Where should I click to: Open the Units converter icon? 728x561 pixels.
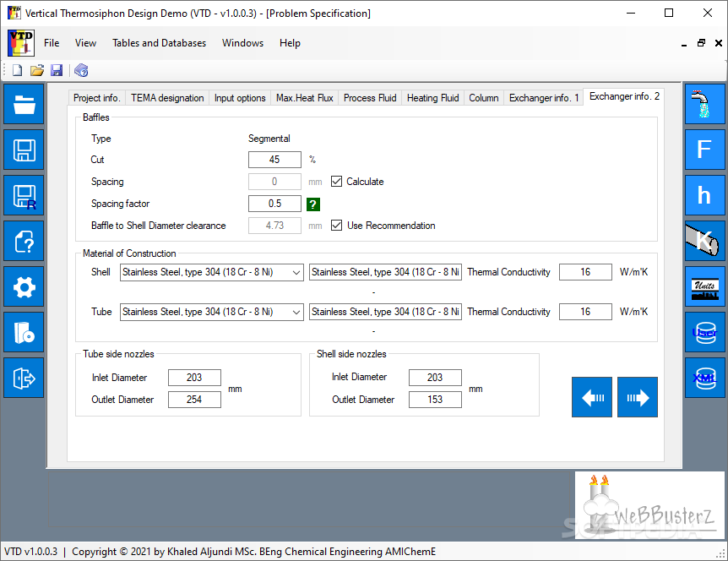(x=705, y=286)
